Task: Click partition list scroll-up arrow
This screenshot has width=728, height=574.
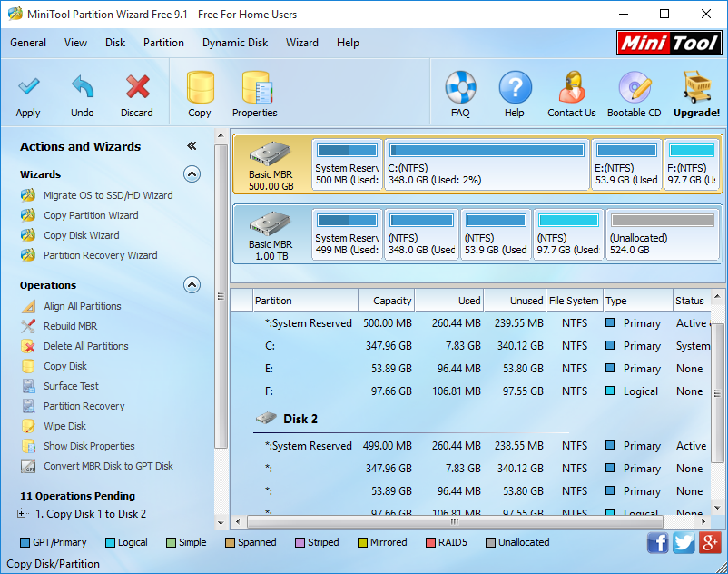Action: 717,296
